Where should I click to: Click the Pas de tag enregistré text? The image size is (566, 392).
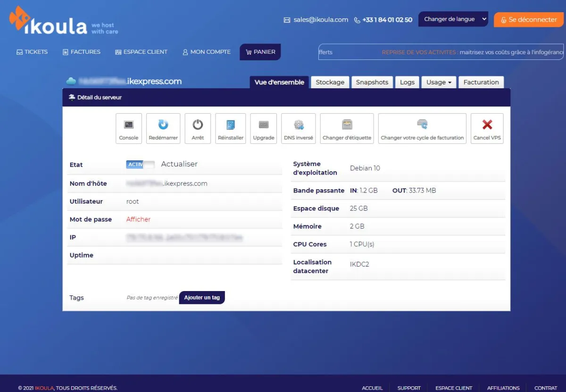[x=152, y=298]
